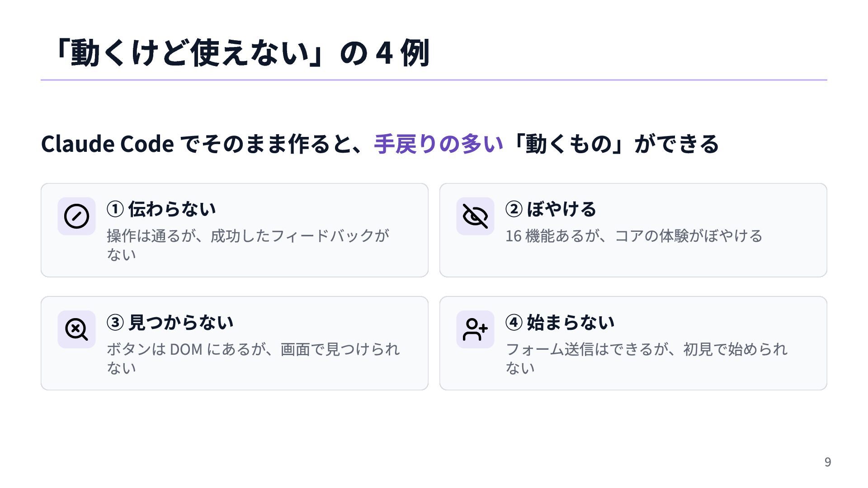Click the slide page number 9
This screenshot has width=868, height=488.
[827, 462]
